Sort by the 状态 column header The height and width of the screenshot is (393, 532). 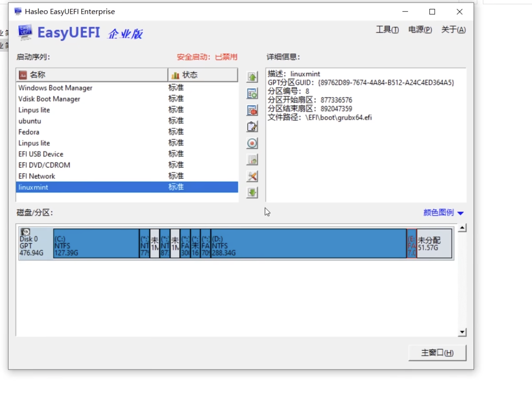[203, 75]
